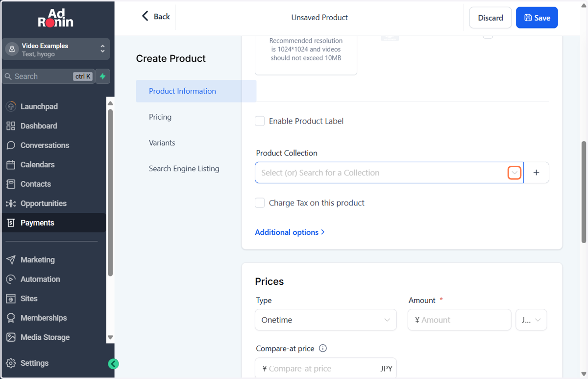Enable the Product Label checkbox
Viewport: 588px width, 379px height.
pos(260,121)
